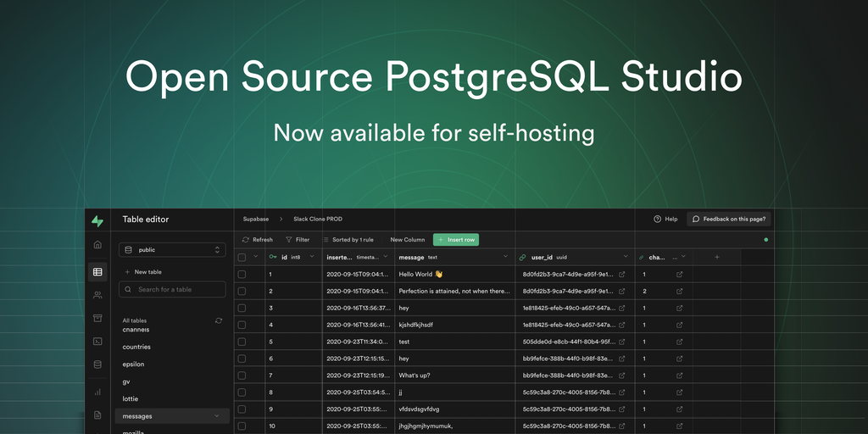Viewport: 868px width, 434px height.
Task: Click the Supabase lightning bolt logo
Action: [97, 221]
